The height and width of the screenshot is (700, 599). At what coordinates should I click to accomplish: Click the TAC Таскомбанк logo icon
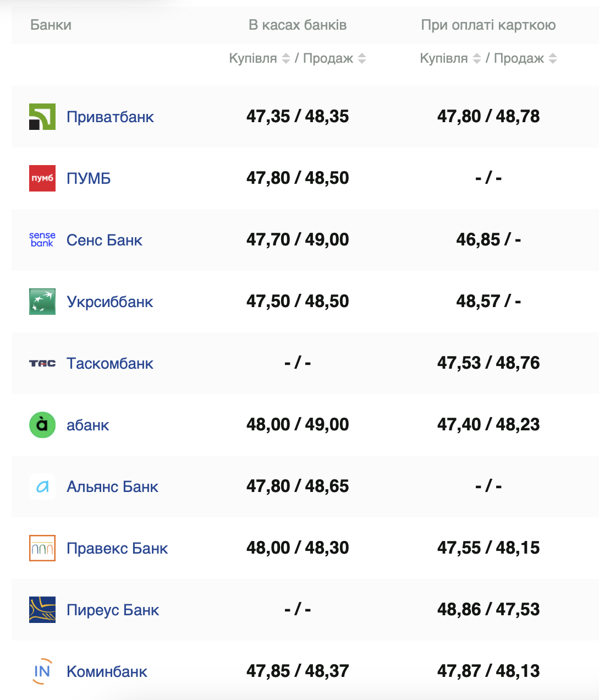pyautogui.click(x=42, y=363)
